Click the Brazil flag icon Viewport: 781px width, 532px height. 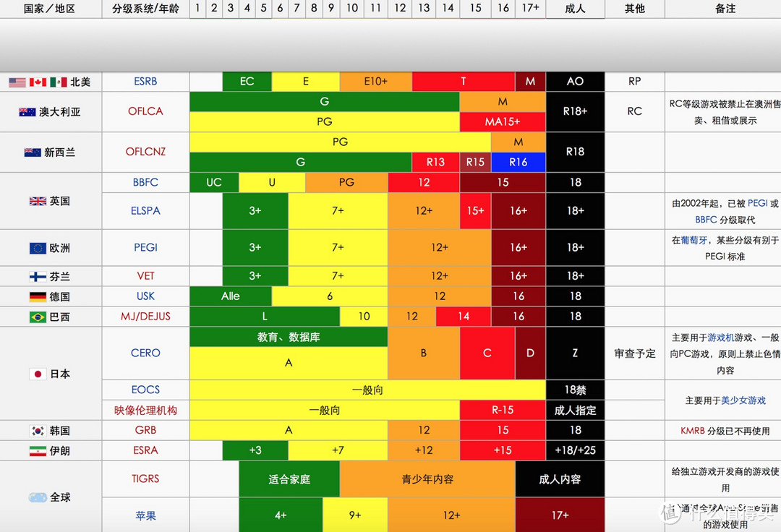point(38,317)
